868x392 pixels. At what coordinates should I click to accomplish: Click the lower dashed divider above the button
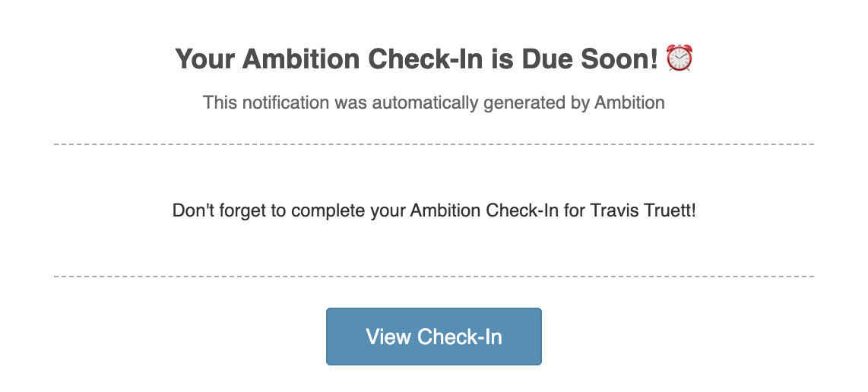433,277
